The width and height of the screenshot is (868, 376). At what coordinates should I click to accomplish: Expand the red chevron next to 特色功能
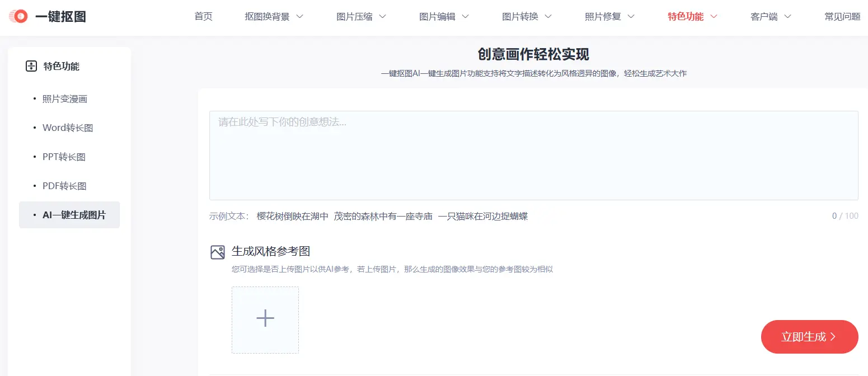(714, 17)
